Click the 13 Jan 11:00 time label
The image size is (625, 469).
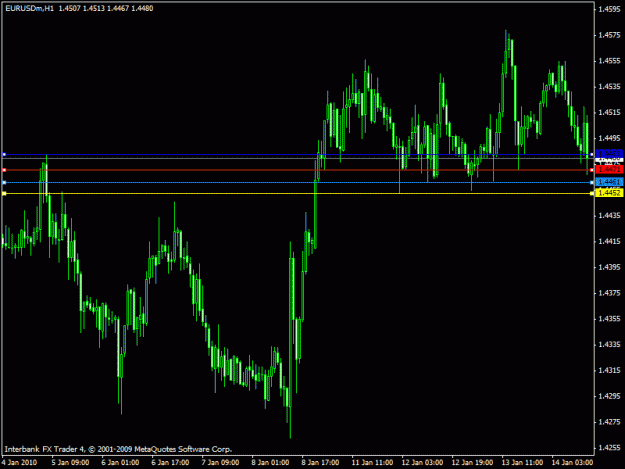tap(522, 462)
